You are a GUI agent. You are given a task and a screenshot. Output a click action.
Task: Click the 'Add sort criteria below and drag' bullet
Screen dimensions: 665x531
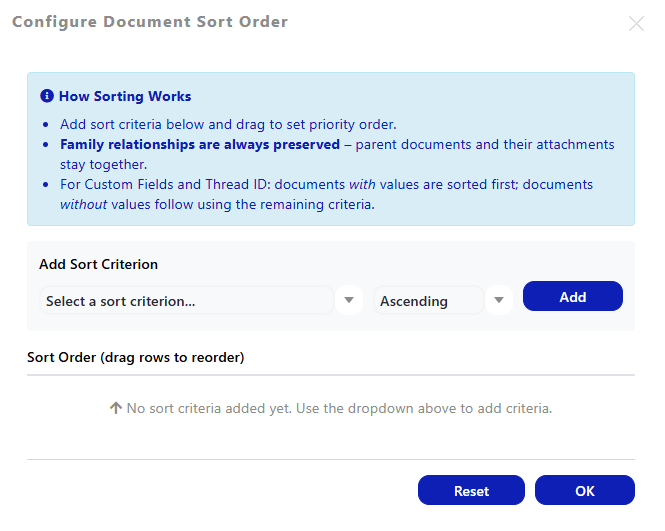(228, 124)
